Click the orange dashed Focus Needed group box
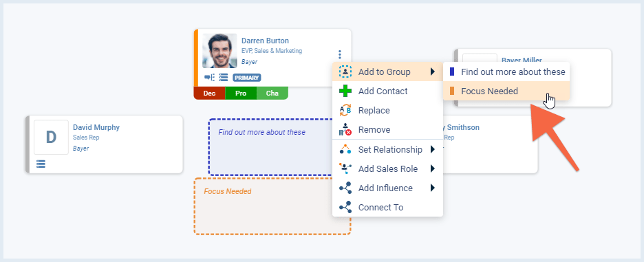 [x=272, y=206]
